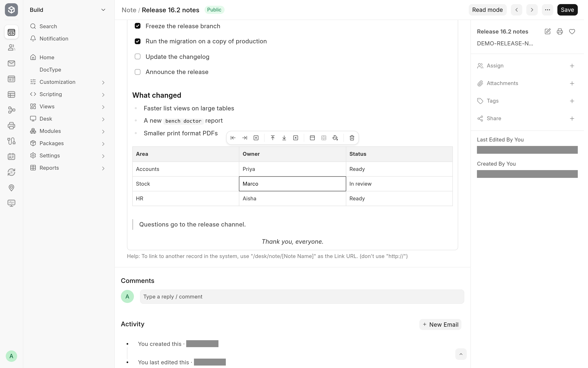Go to previous document arrow
This screenshot has height=368, width=588.
(x=517, y=10)
